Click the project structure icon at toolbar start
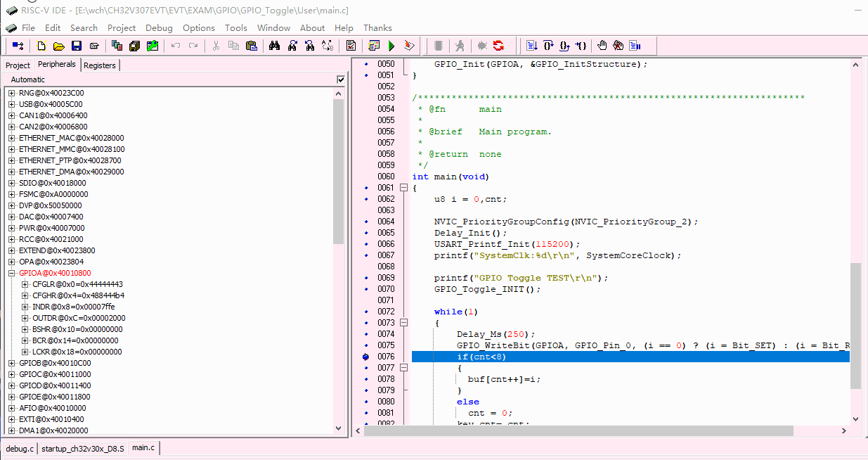 tap(18, 46)
